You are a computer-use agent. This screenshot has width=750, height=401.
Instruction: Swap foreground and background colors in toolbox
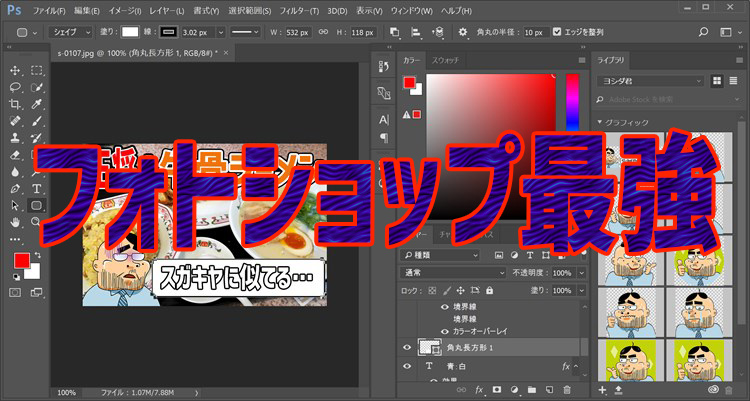point(37,256)
